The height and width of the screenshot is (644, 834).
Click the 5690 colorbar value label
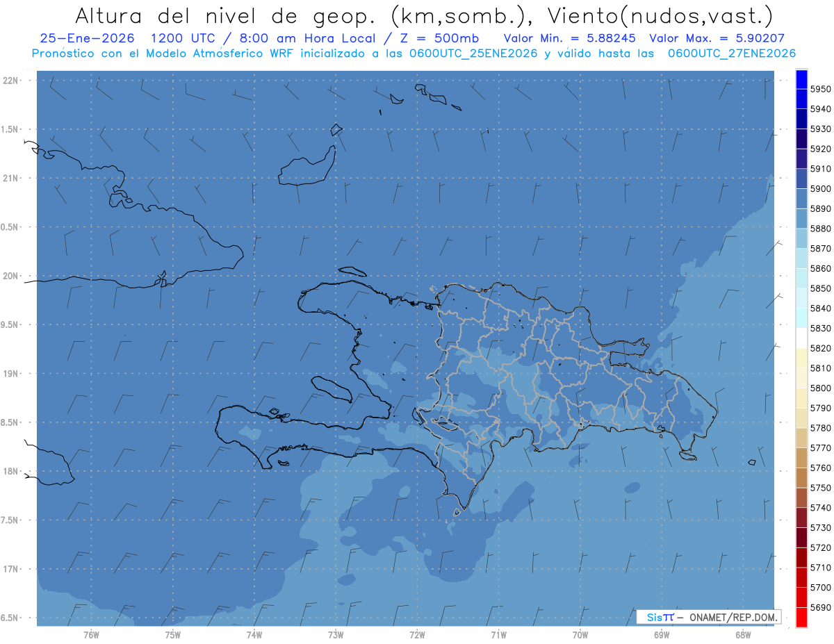pos(820,607)
